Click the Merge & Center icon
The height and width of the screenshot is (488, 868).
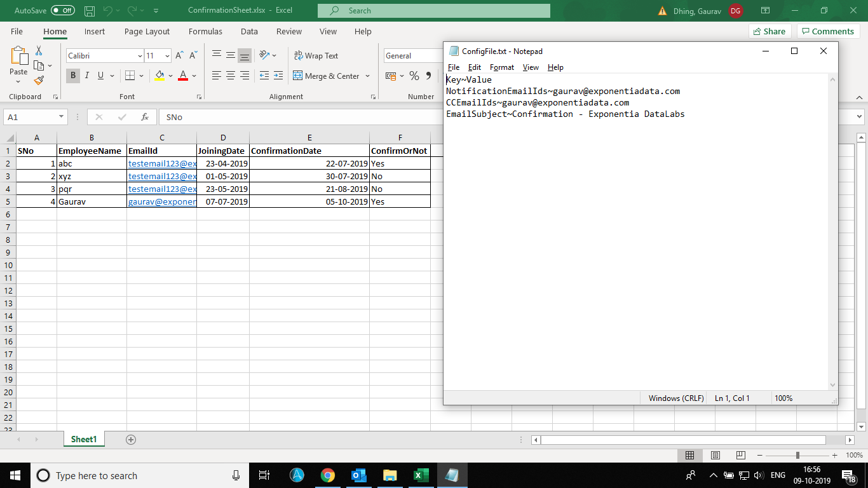(298, 76)
